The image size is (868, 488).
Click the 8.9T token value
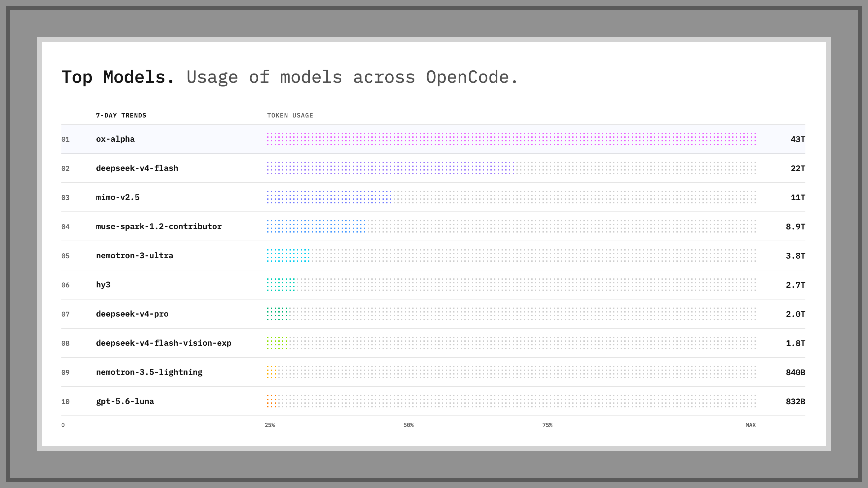click(x=795, y=226)
